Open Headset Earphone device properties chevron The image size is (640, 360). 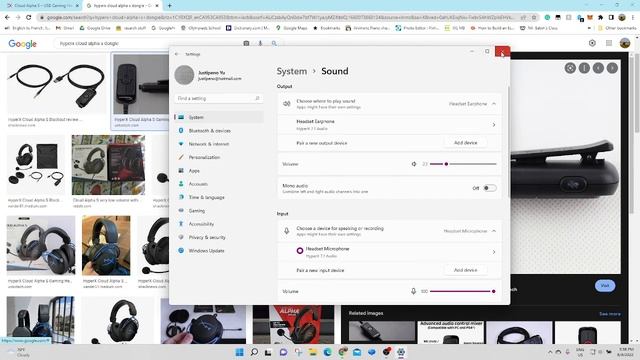tap(494, 125)
